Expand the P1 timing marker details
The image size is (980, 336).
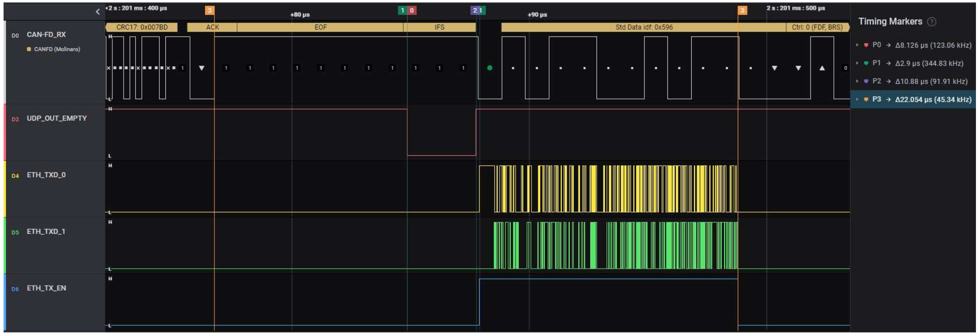pos(857,63)
